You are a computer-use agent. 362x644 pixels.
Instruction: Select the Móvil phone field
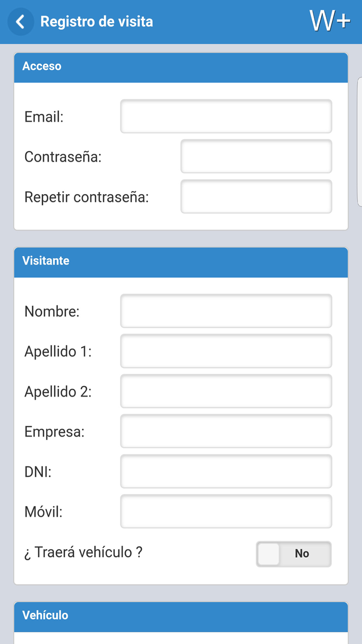[225, 511]
